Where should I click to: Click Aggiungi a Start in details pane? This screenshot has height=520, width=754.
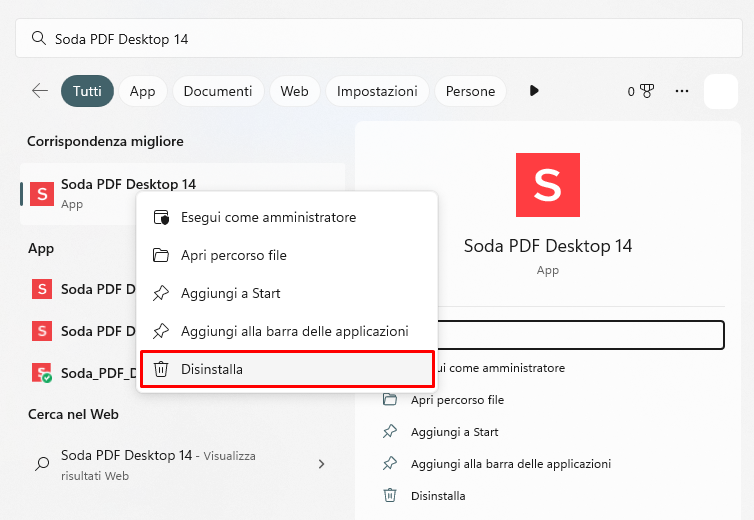click(x=454, y=432)
